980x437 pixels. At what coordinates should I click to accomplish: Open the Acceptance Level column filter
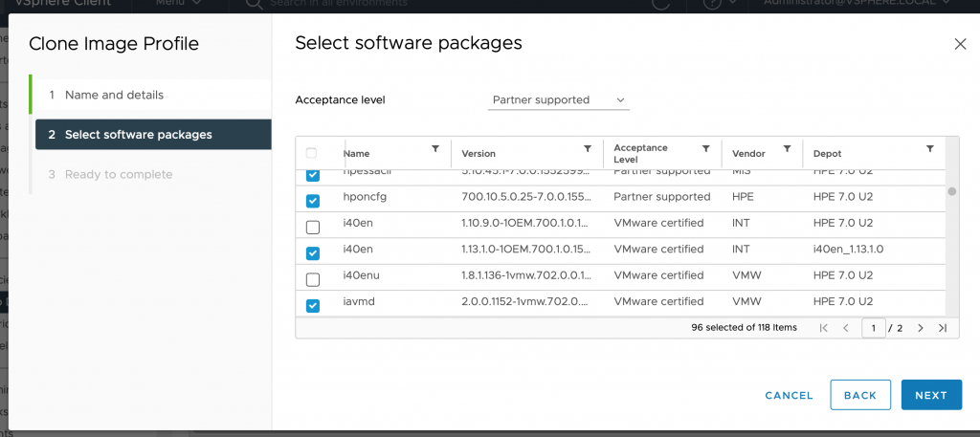pos(706,149)
